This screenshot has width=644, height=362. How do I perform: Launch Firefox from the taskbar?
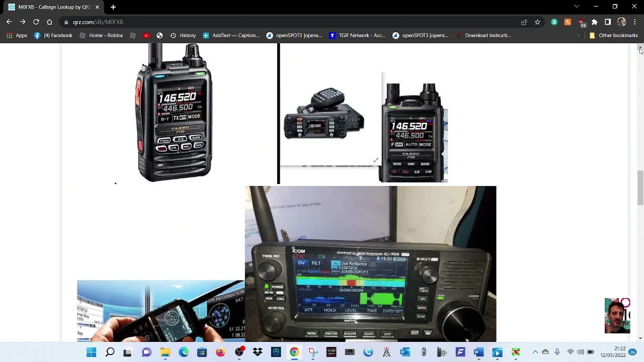(220, 352)
